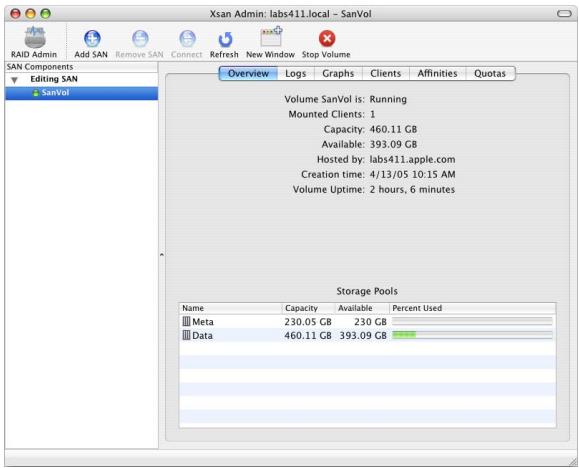Viewport: 579px width, 468px height.
Task: Click the window resize grip corner
Action: [573, 461]
